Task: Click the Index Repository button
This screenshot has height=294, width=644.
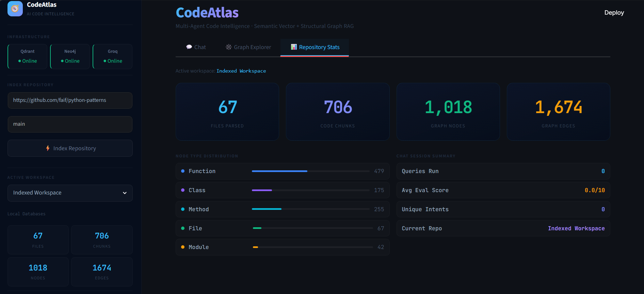Action: [x=70, y=148]
